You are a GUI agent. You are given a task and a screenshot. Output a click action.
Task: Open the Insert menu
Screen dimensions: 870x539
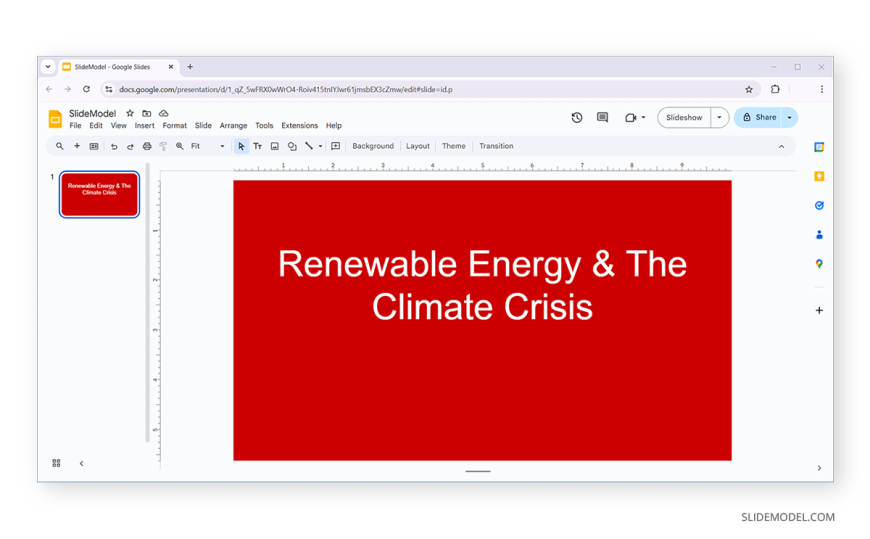pyautogui.click(x=144, y=126)
